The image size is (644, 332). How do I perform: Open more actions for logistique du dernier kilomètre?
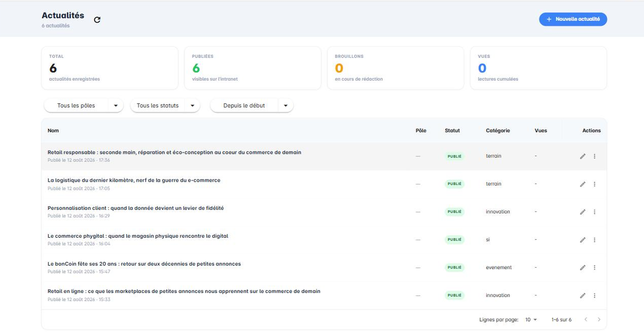[594, 184]
